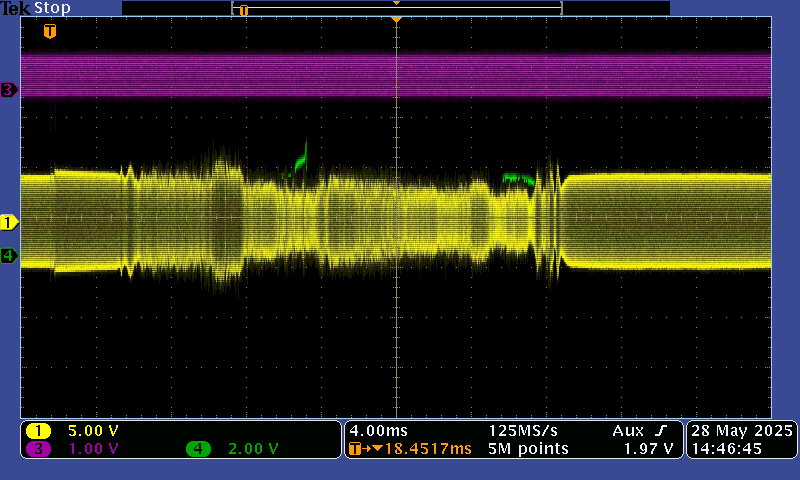Click the 2.00 V channel 4 scale readout
800x480 pixels.
pos(251,449)
